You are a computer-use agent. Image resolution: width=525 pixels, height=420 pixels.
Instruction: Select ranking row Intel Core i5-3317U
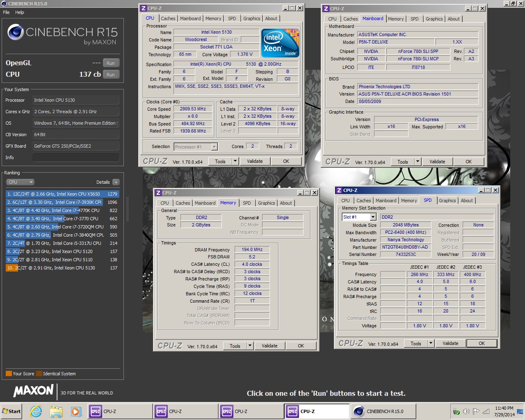[62, 243]
